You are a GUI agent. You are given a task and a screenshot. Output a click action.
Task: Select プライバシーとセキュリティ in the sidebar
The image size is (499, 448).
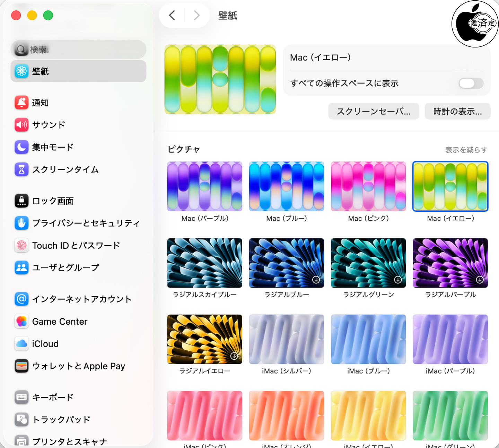pyautogui.click(x=86, y=223)
